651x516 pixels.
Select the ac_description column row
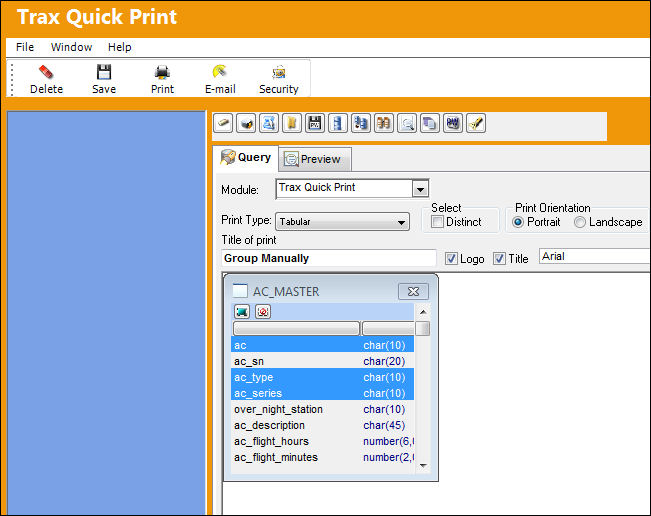pyautogui.click(x=323, y=425)
